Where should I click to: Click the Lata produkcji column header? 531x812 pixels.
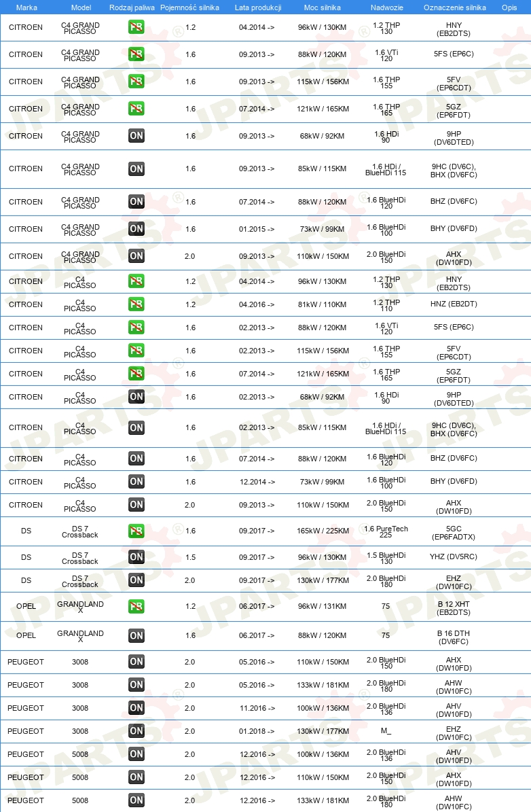point(258,7)
